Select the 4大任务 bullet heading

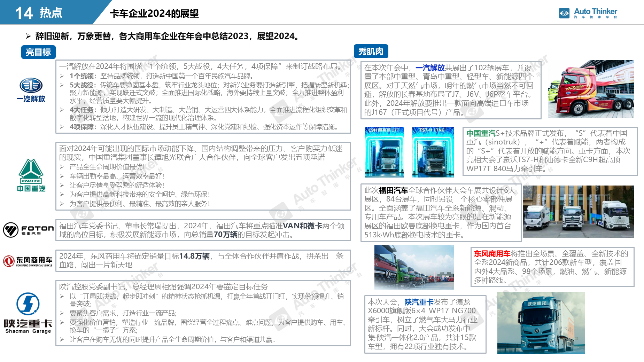pos(83,110)
